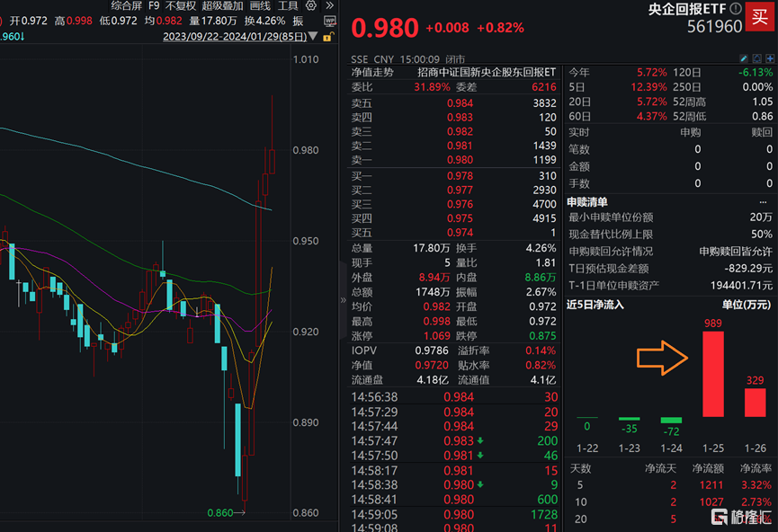Click the -72 green outflow bar for 1-24
Screen dimensions: 778x532
coord(671,420)
